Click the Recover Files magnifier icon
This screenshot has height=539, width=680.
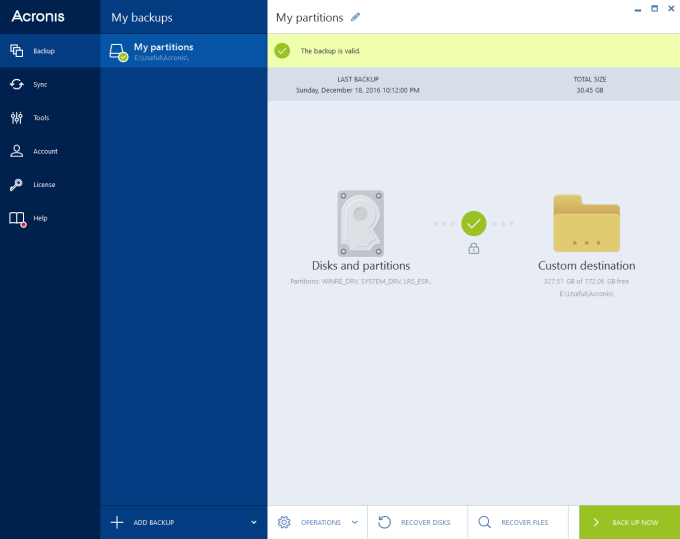pos(484,522)
